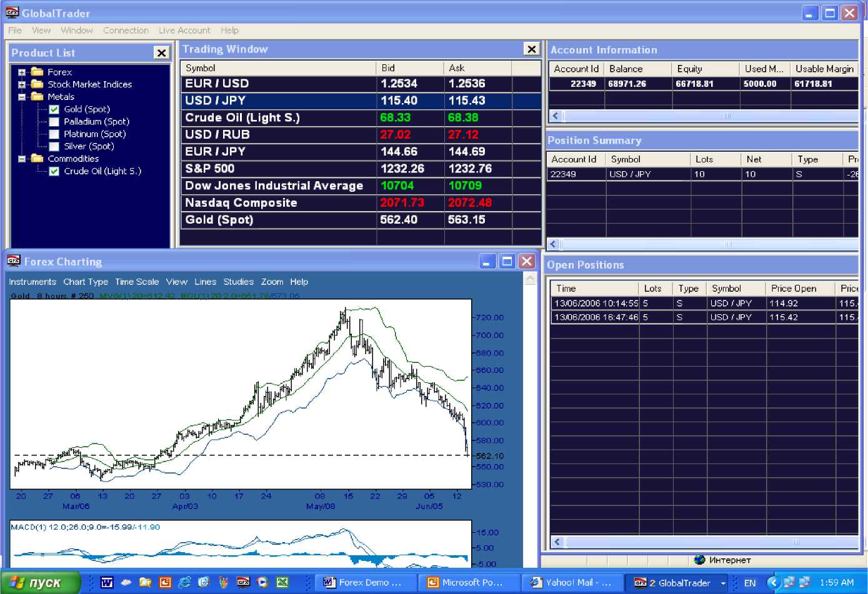Click the Forex Charting scroll-up arrow
This screenshot has width=868, height=594.
click(x=530, y=279)
